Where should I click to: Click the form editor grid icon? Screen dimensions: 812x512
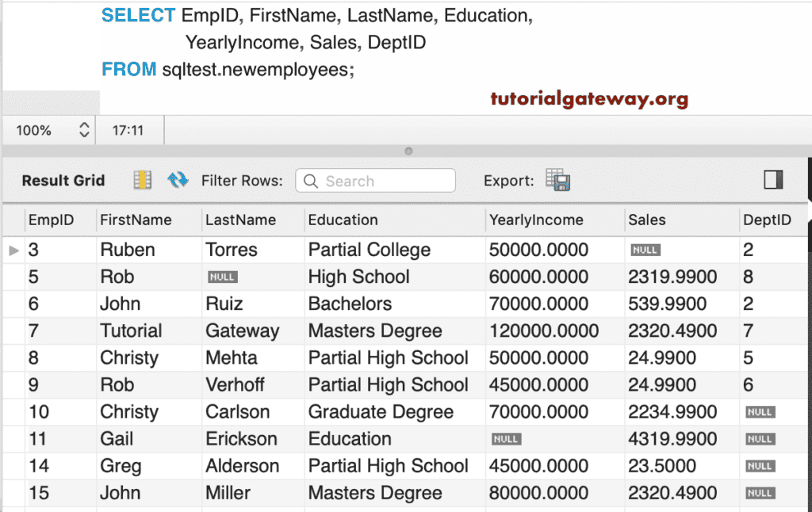143,180
